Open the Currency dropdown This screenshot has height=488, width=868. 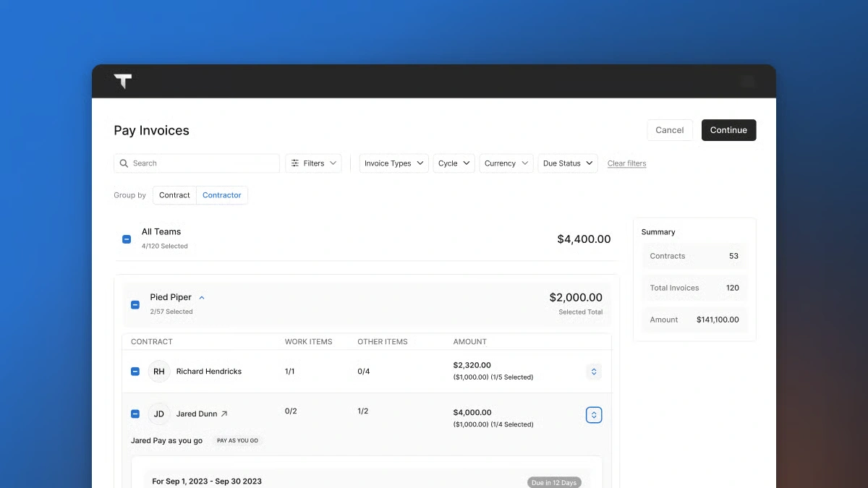(x=506, y=163)
